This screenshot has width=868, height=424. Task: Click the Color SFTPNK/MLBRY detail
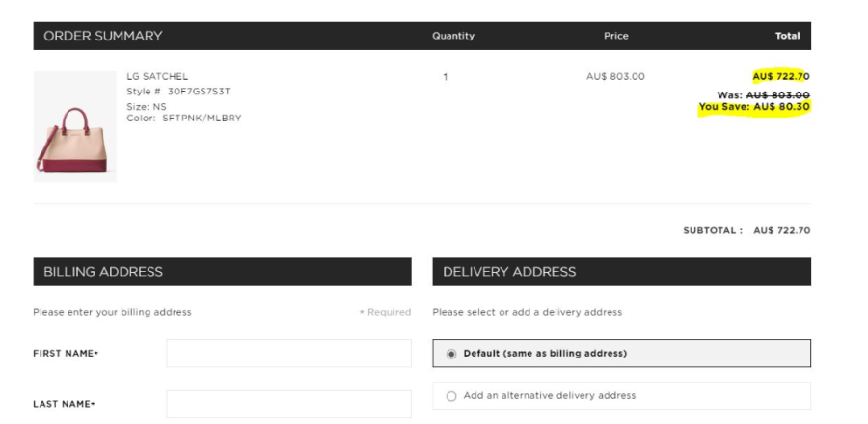click(x=184, y=119)
